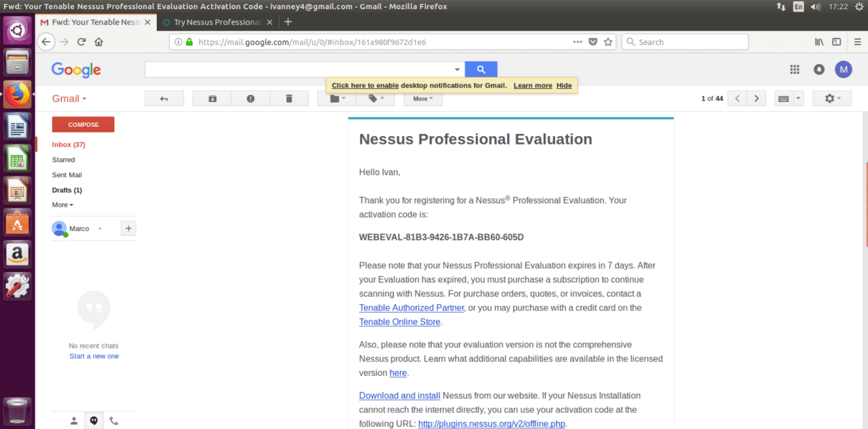Image resolution: width=868 pixels, height=429 pixels.
Task: Open page actions three-dot menu
Action: (577, 42)
